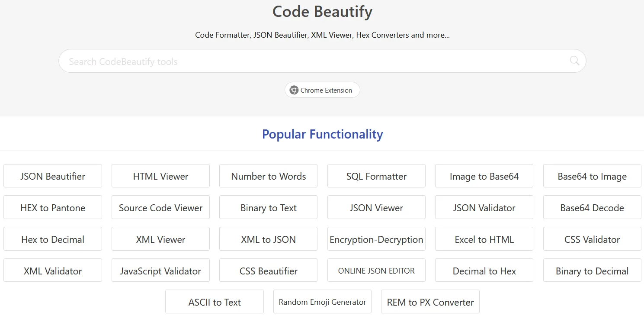Choose Image to Base64 converter
Image resolution: width=644 pixels, height=316 pixels.
484,176
